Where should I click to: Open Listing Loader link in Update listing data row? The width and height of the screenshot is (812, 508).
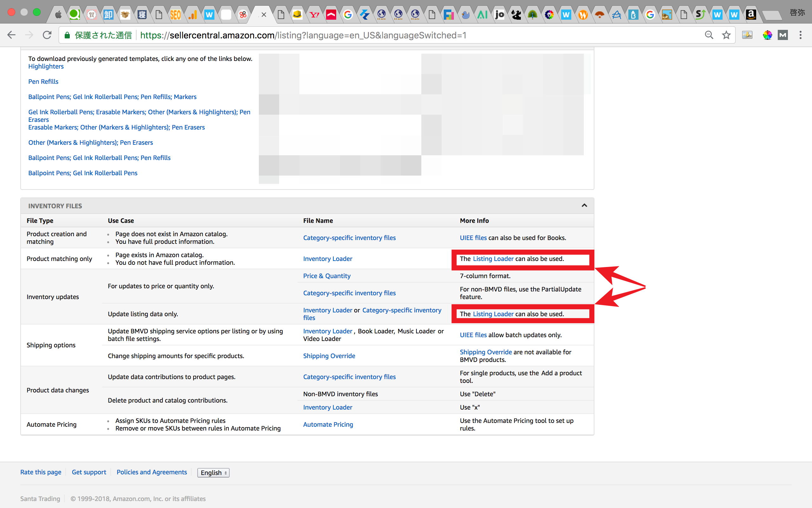click(493, 314)
